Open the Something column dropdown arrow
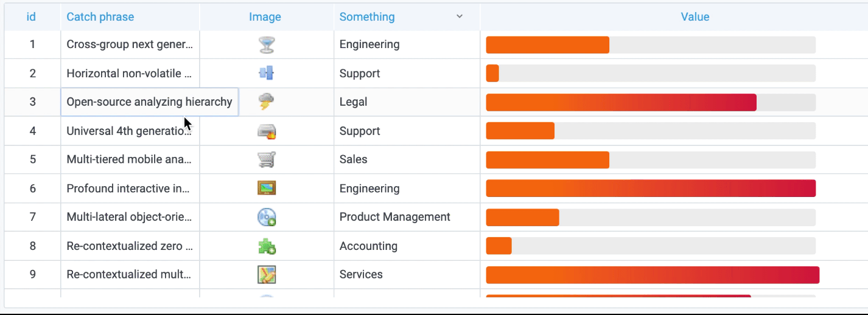Screen dimensions: 868x315 point(460,17)
